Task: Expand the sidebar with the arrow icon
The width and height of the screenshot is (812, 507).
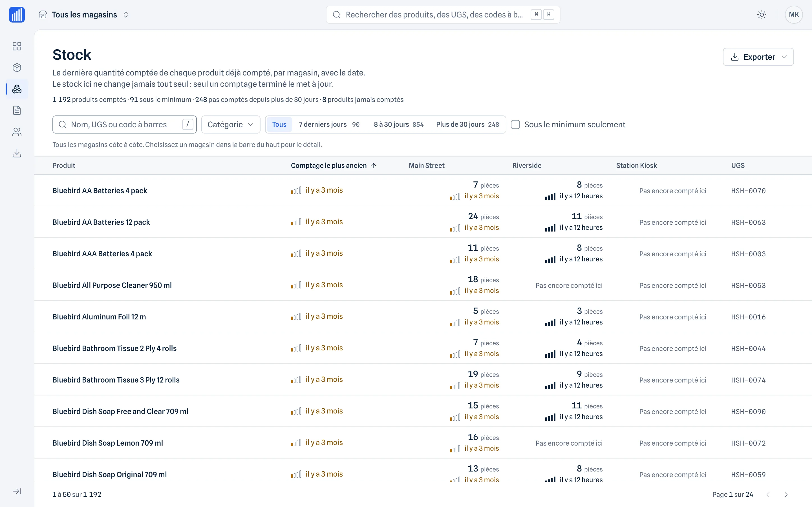Action: pyautogui.click(x=17, y=491)
